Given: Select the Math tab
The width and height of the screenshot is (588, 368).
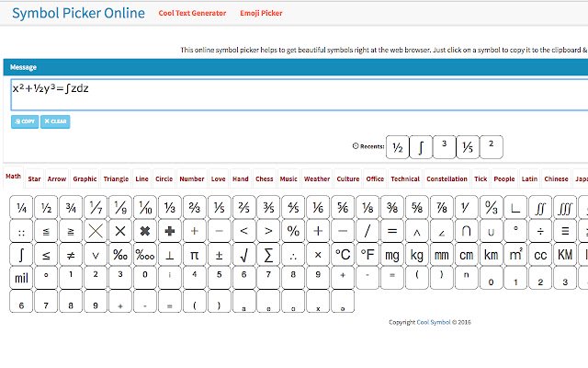Looking at the screenshot, I should tap(14, 176).
